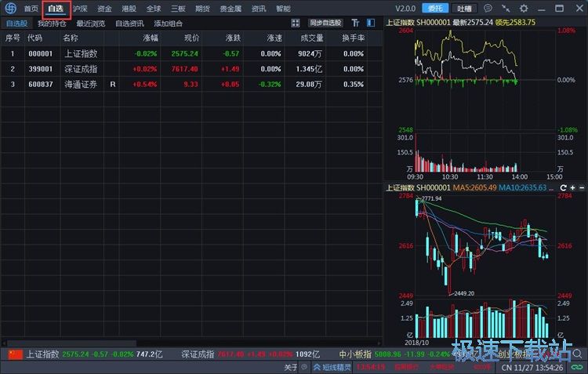Switch to multi-grid layout icon

(296, 24)
